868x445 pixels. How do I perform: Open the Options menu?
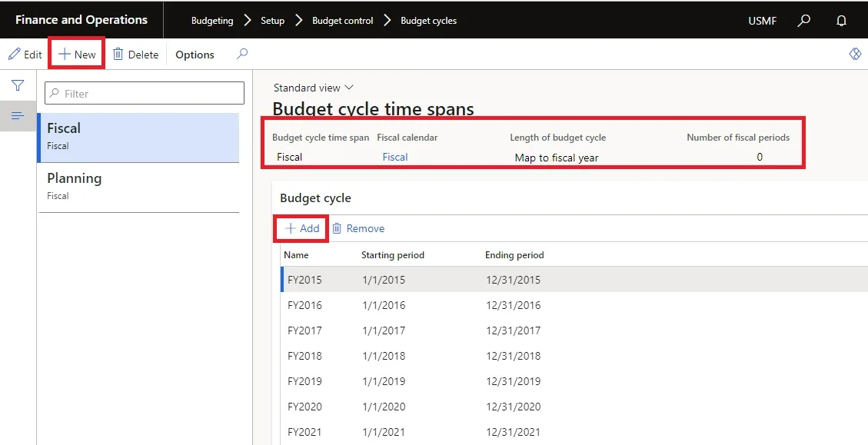tap(195, 55)
